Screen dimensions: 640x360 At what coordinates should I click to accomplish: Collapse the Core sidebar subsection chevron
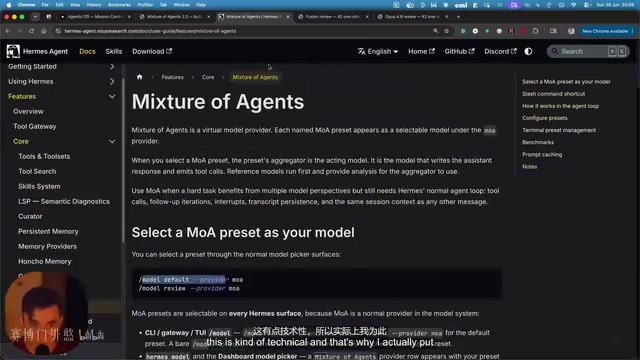pos(112,142)
